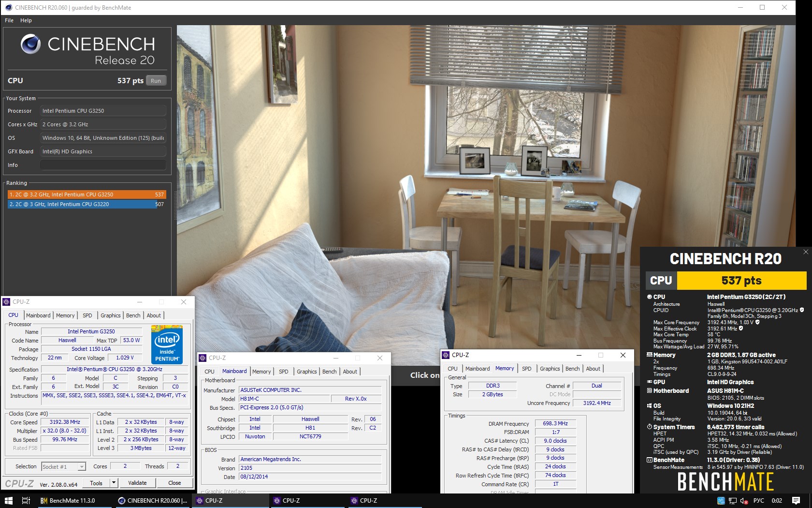812x508 pixels.
Task: Click the verified shield next to CPUID
Action: [801, 310]
